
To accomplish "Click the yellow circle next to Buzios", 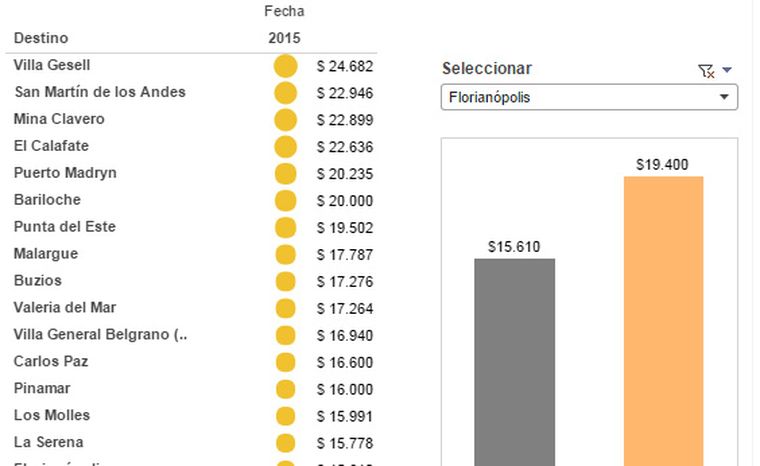I will 285,282.
